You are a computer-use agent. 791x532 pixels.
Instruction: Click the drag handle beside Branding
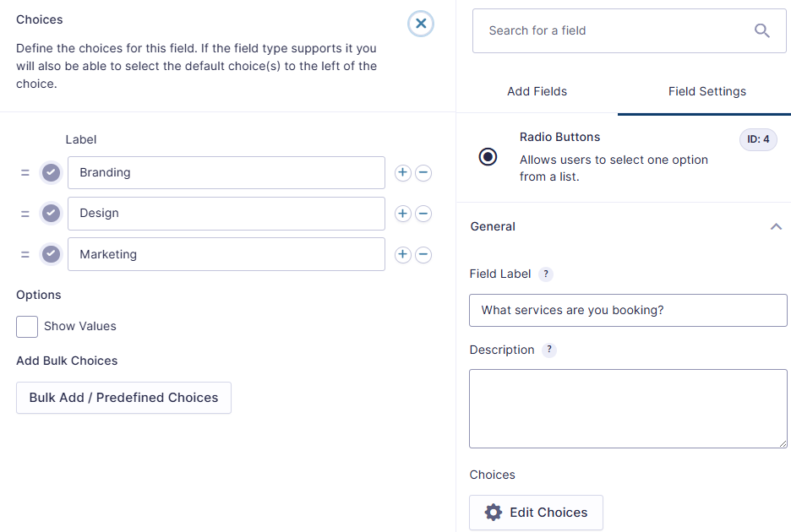[x=25, y=172]
